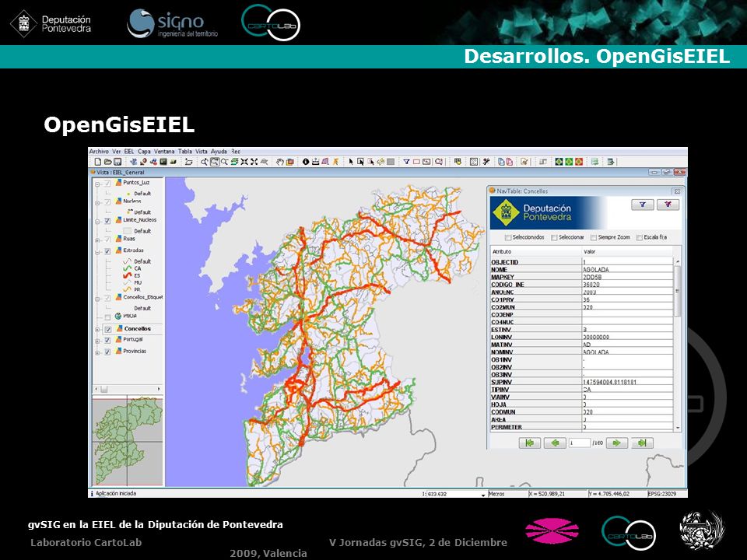Click the copy pages icon in toolbar

(x=501, y=162)
